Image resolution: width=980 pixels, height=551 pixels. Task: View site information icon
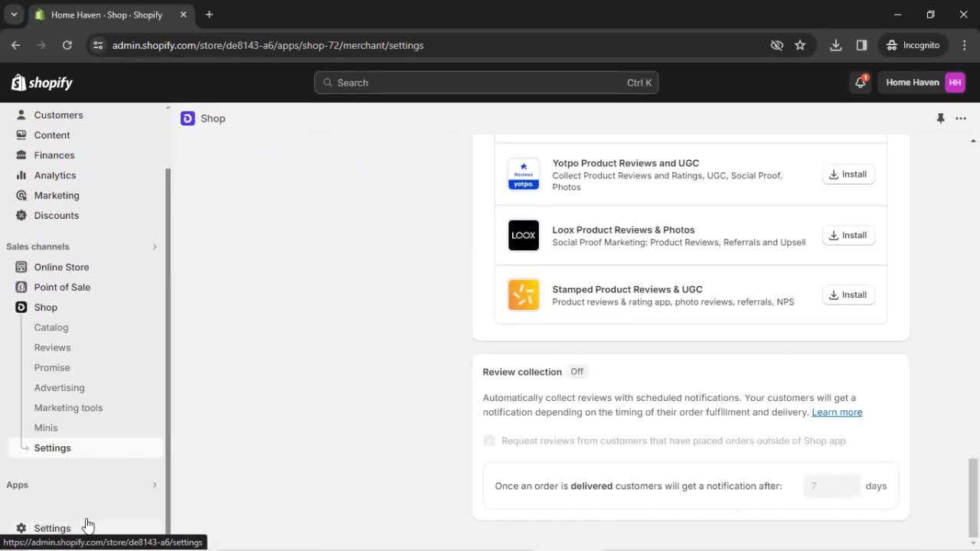click(97, 45)
